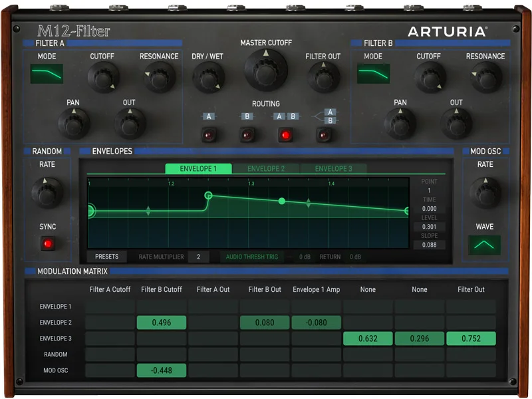Image resolution: width=532 pixels, height=399 pixels.
Task: Click the Random Rate knob
Action: tap(47, 193)
